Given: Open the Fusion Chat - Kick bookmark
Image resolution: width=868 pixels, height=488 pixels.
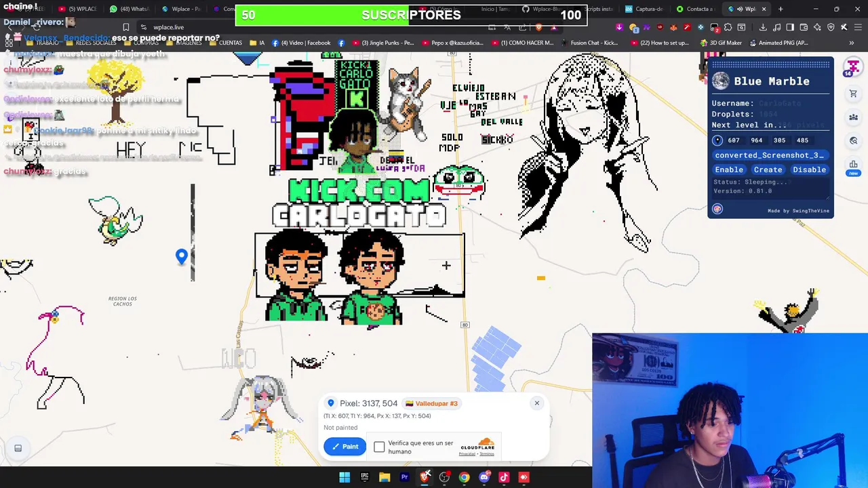Looking at the screenshot, I should (x=589, y=43).
